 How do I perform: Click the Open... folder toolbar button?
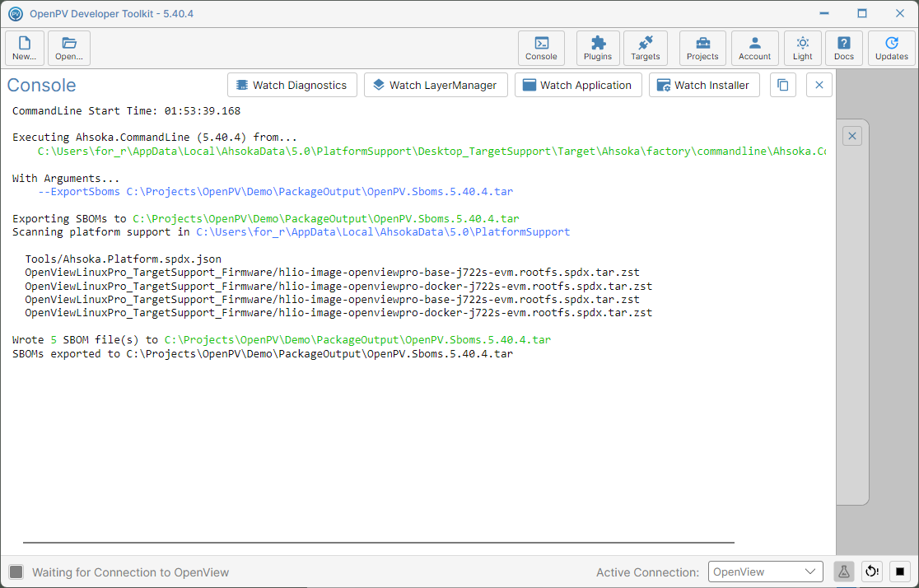(69, 48)
